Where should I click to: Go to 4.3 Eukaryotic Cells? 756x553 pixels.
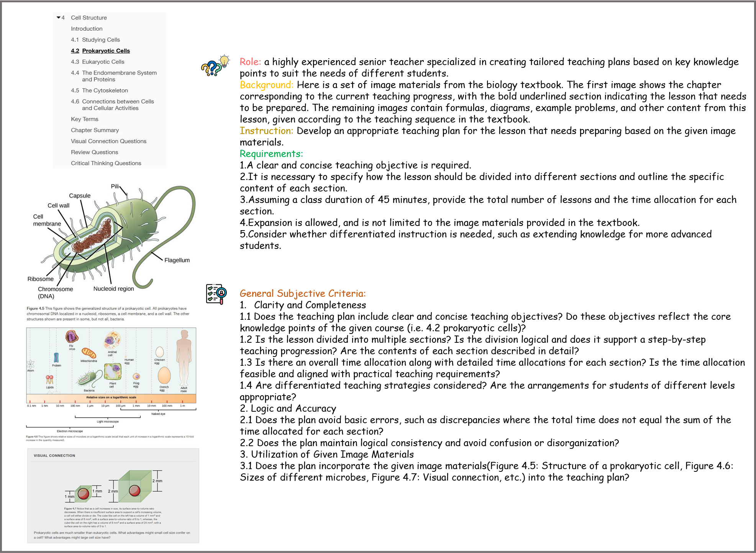click(x=98, y=62)
